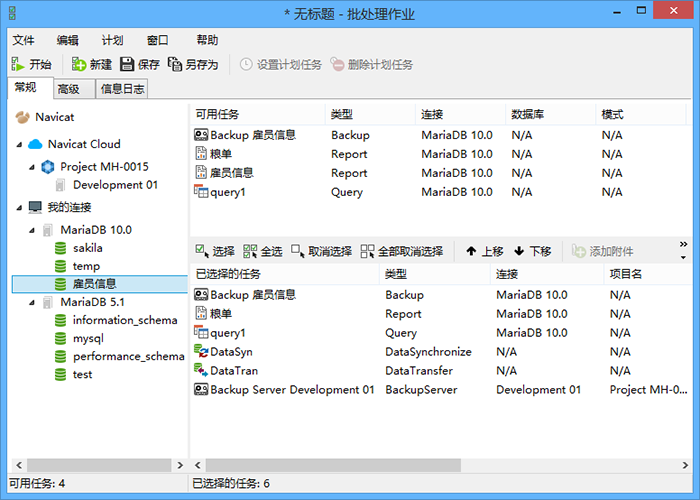700x500 pixels.
Task: Click the application icon in the title bar
Action: click(x=12, y=12)
